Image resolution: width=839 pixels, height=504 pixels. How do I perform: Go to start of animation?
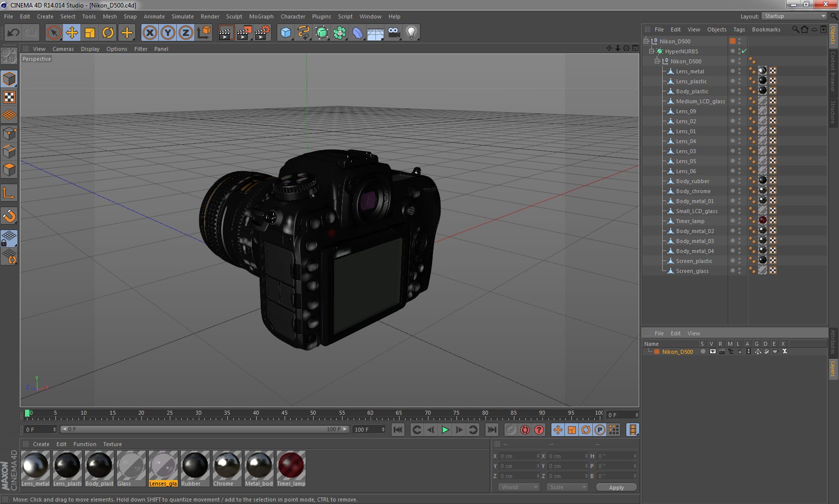tap(398, 430)
